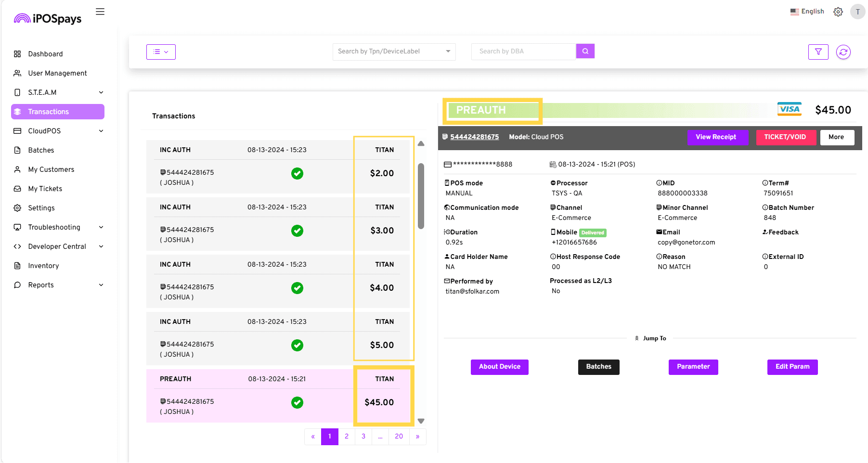The image size is (868, 463).
Task: Click the MID value 888000003338
Action: pyautogui.click(x=683, y=193)
